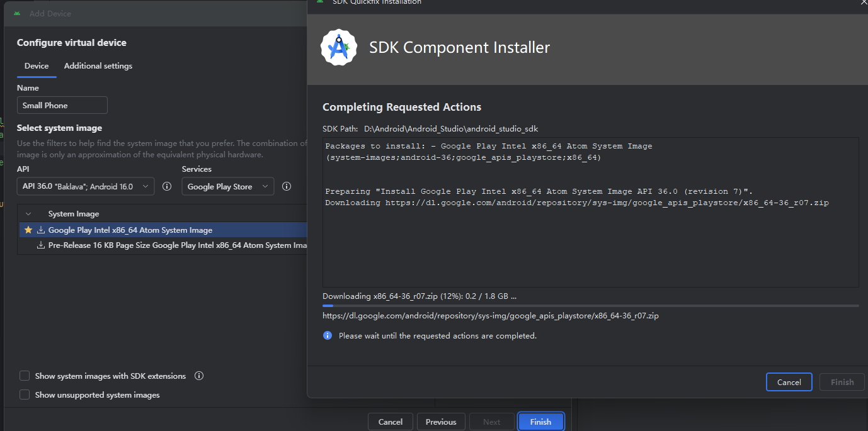Click the Downloading x86_64-36_r07.zip (12%) status text
This screenshot has height=431, width=868.
pyautogui.click(x=420, y=296)
